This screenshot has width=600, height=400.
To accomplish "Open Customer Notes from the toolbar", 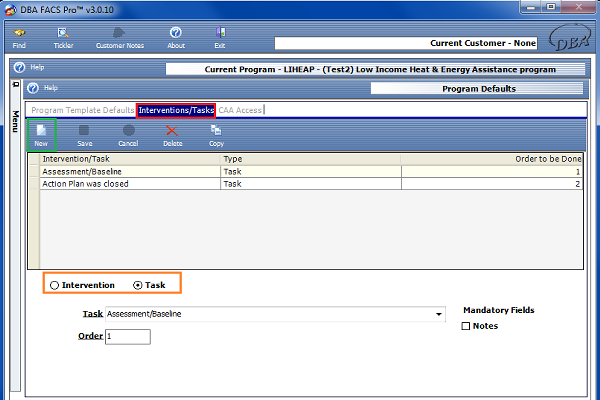I will (120, 38).
